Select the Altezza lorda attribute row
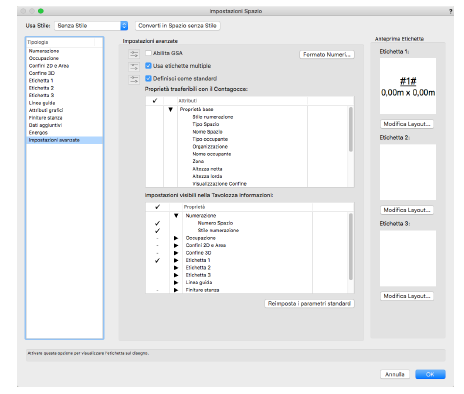 click(247, 176)
